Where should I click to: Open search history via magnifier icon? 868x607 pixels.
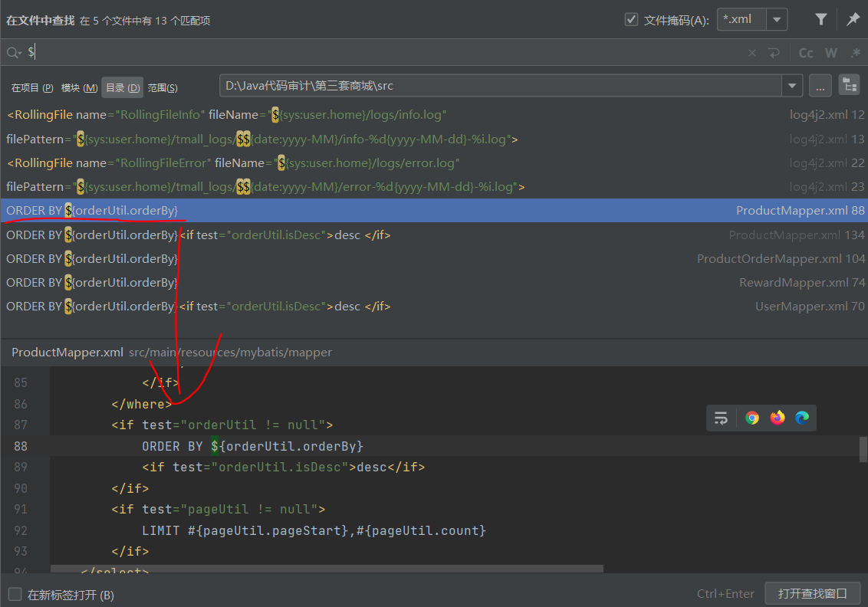point(14,53)
